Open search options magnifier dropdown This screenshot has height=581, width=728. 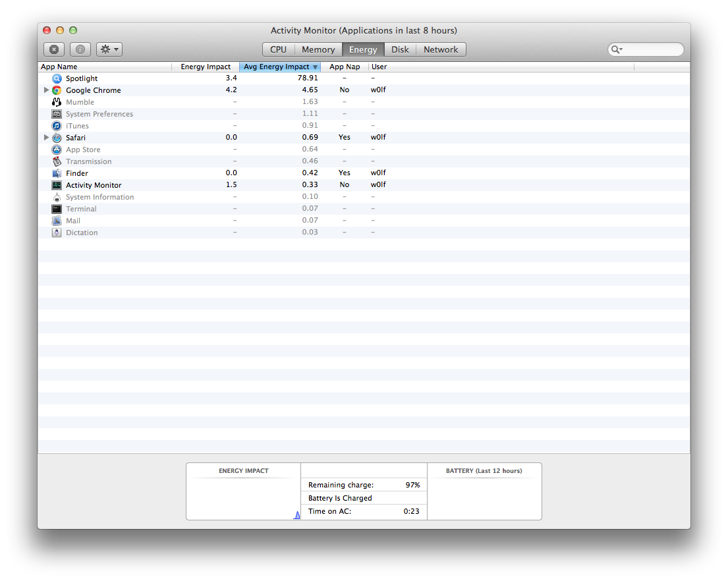point(617,49)
